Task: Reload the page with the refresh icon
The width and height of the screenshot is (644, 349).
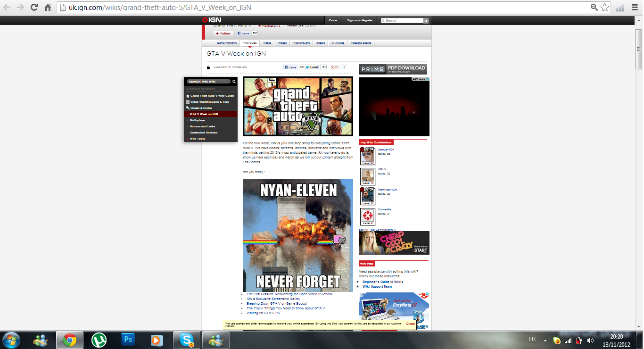Action: pyautogui.click(x=34, y=8)
